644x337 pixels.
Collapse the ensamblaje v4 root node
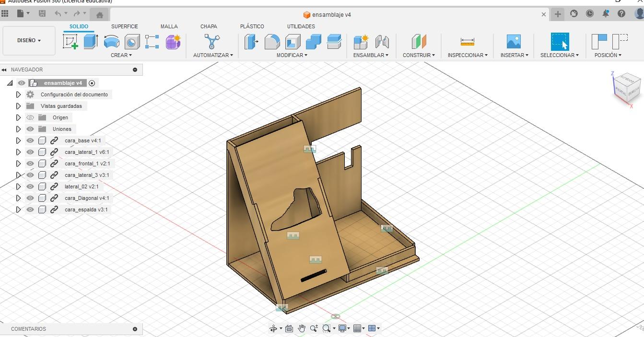10,83
